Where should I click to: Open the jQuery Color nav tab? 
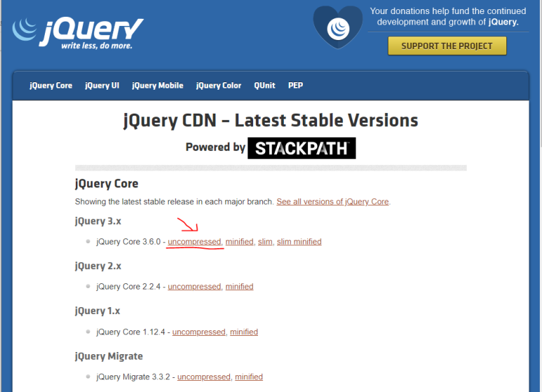point(219,86)
